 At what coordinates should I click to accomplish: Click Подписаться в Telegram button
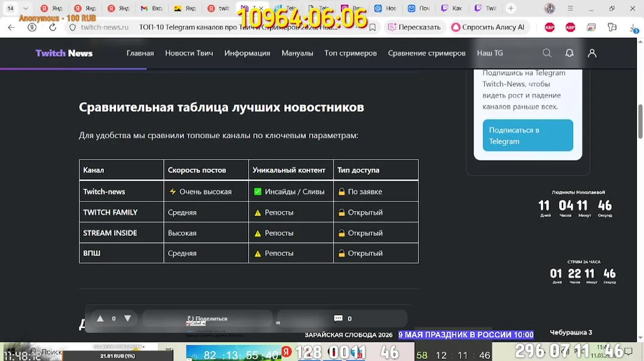click(528, 135)
